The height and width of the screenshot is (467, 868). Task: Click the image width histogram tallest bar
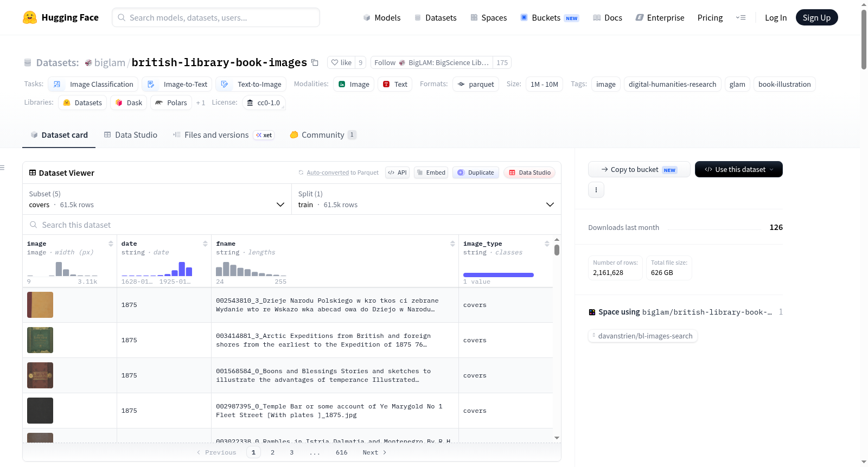click(x=59, y=269)
